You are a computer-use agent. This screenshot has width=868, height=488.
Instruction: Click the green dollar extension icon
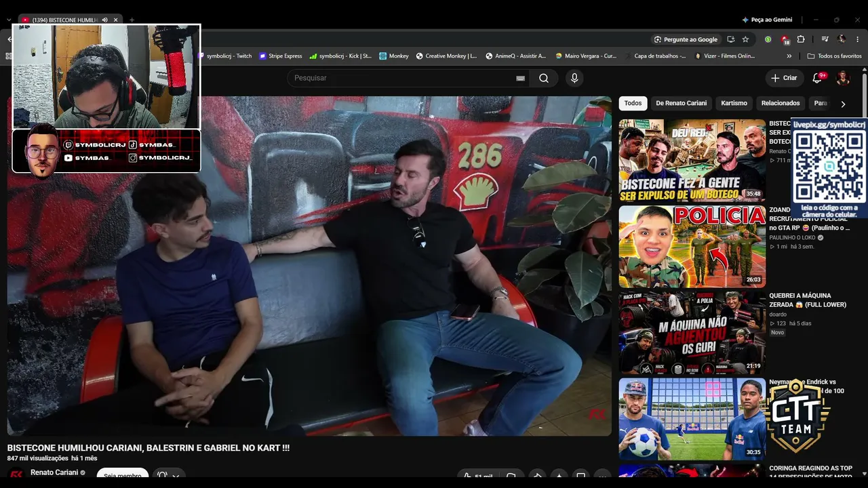point(768,39)
